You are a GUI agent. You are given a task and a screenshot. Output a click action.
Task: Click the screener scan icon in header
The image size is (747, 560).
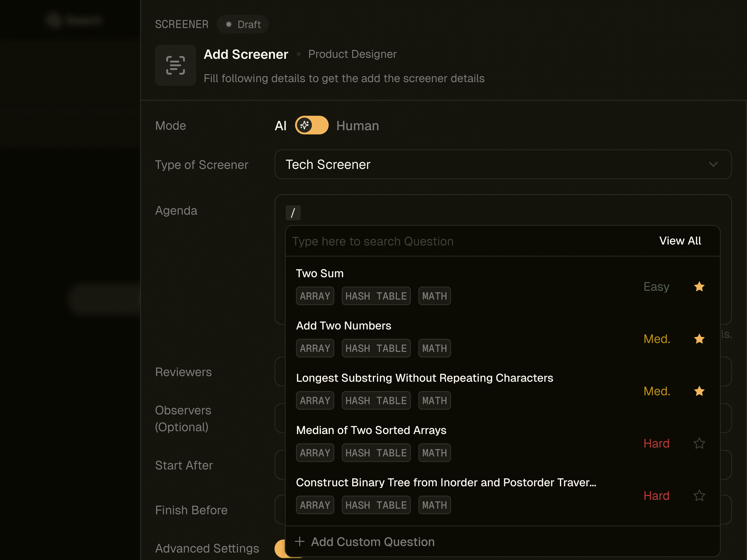pos(175,65)
